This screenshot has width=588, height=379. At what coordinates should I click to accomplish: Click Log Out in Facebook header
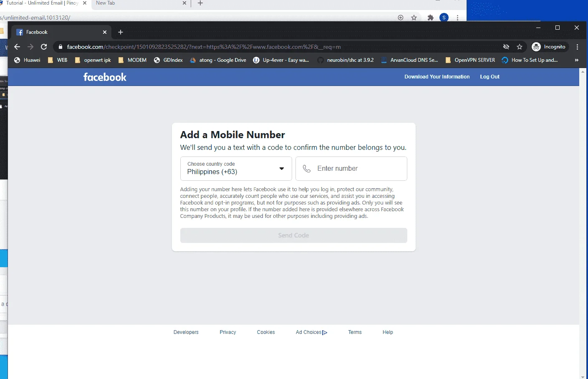pyautogui.click(x=490, y=77)
